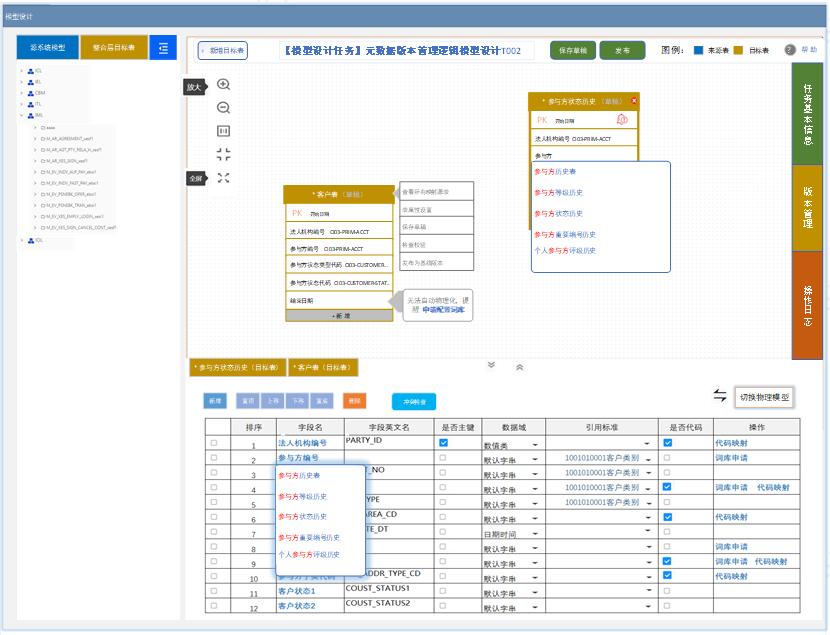Click the blue 来源表 legend swatch
830x635 pixels.
[x=698, y=50]
